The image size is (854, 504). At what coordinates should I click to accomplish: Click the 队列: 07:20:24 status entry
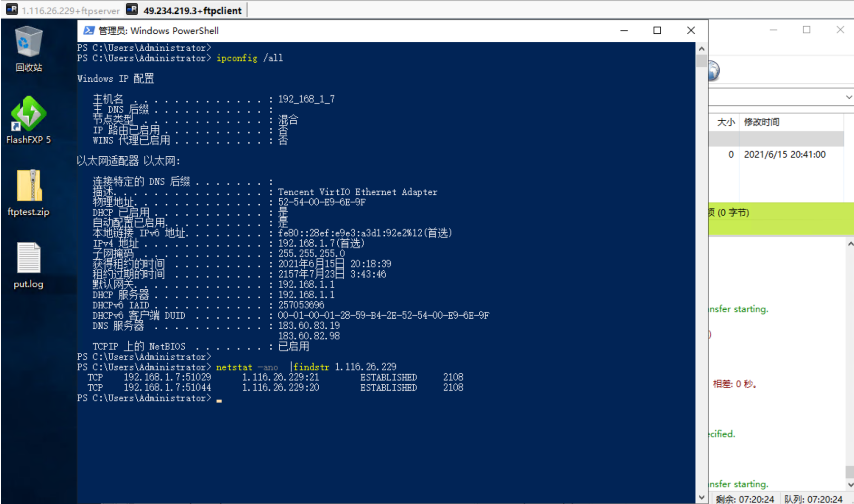(x=814, y=499)
